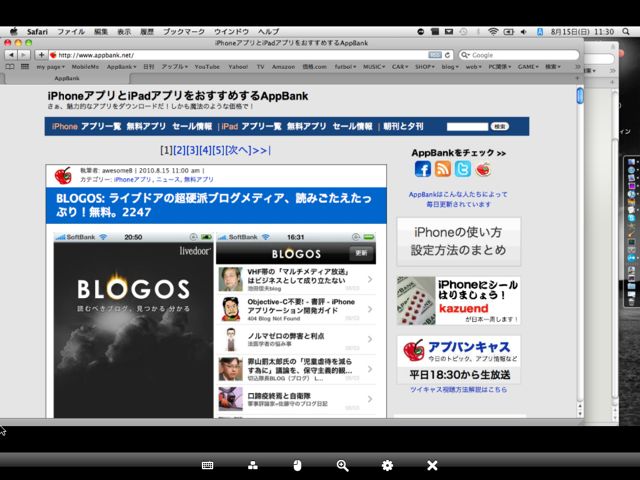Screen dimensions: 640x480
Task: Open the 編集 menu
Action: coord(101,31)
